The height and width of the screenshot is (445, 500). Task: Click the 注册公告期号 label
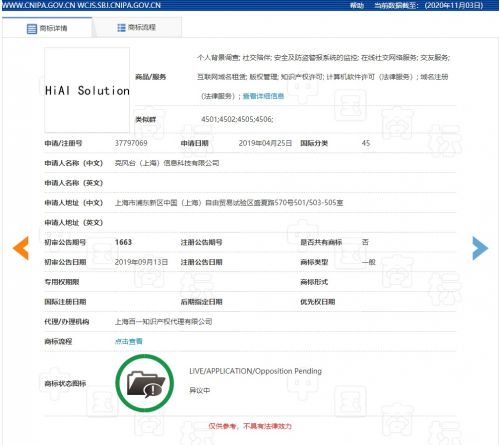coord(201,242)
